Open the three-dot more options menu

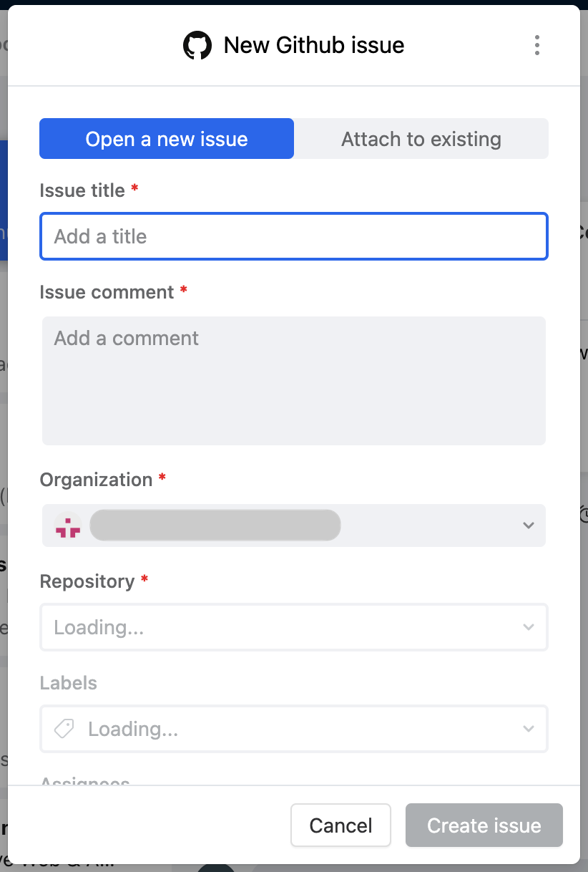coord(537,45)
